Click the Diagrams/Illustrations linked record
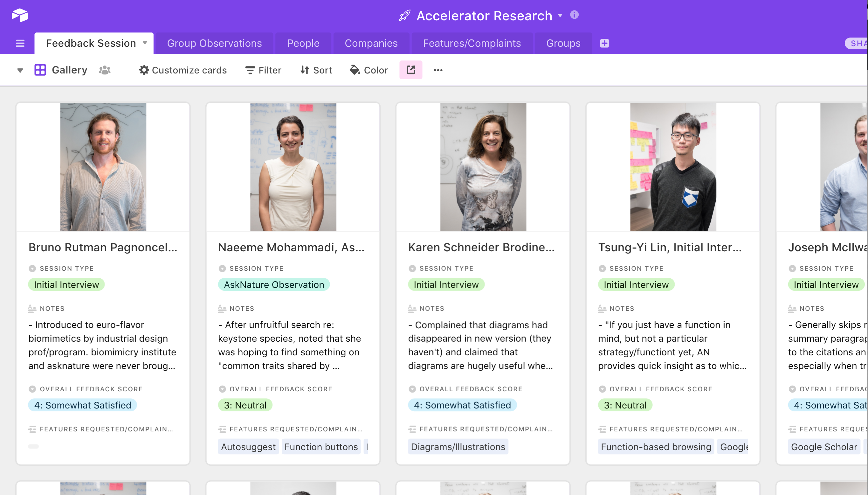 pyautogui.click(x=458, y=447)
